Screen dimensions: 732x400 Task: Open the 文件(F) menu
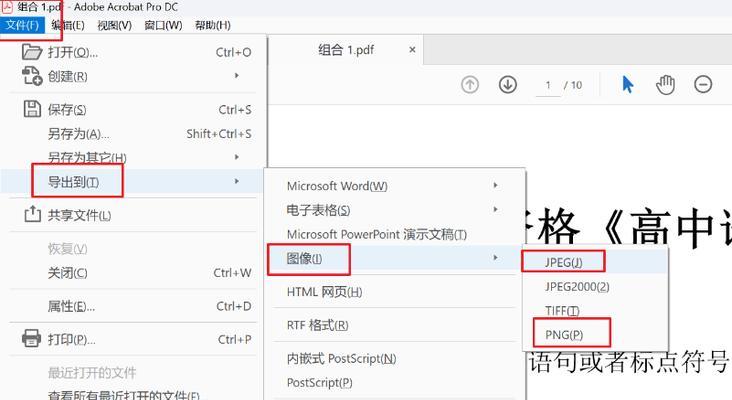click(x=22, y=25)
